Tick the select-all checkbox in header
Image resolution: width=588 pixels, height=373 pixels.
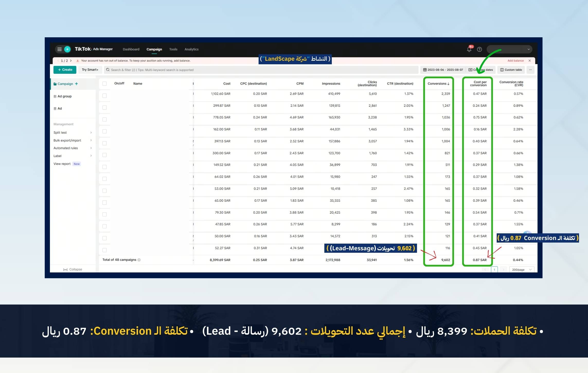tap(104, 84)
